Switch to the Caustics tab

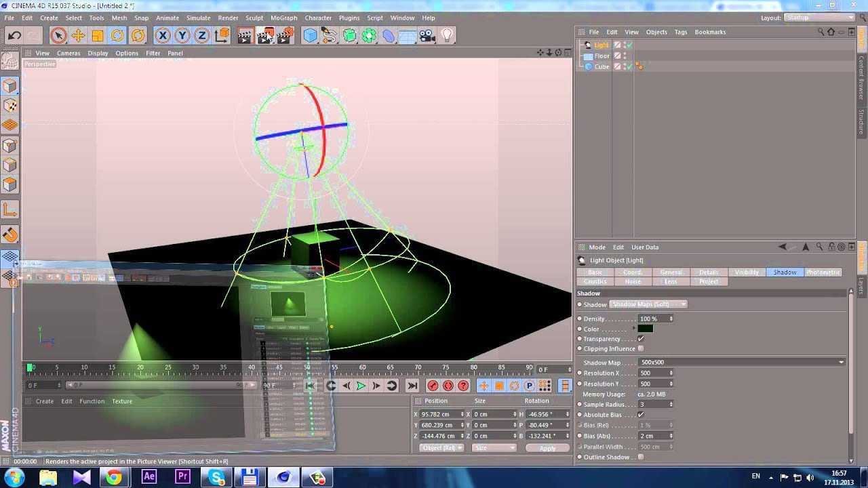coord(595,281)
